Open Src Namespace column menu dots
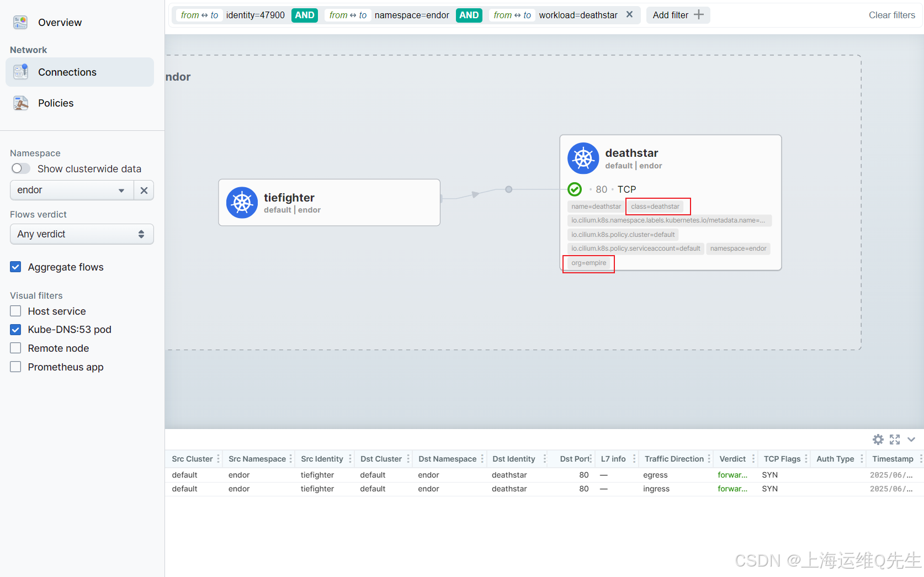 coord(291,459)
